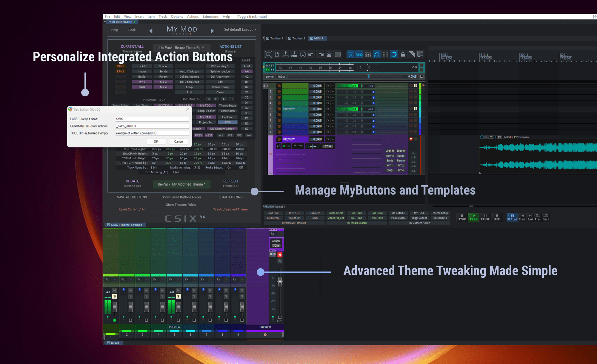Click the new project page icon

(x=277, y=54)
